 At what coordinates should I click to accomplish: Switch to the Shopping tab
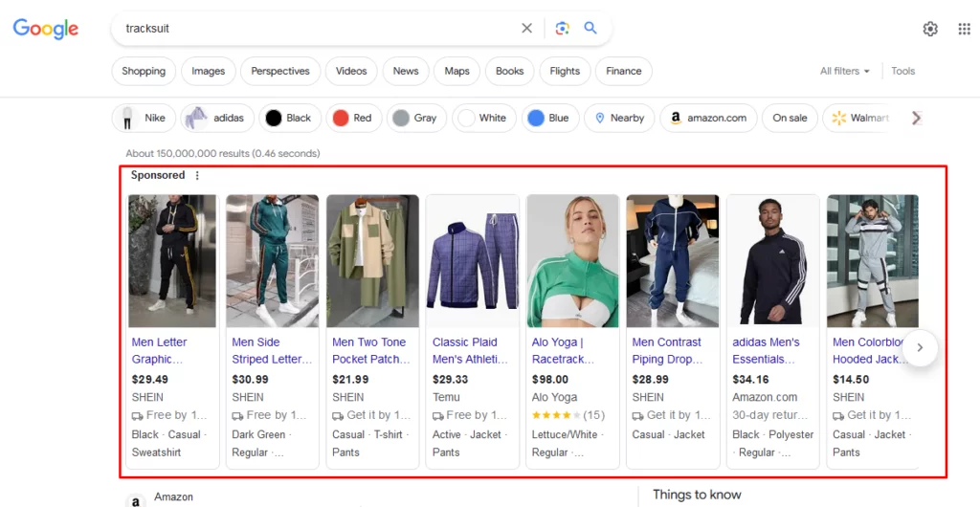(144, 71)
